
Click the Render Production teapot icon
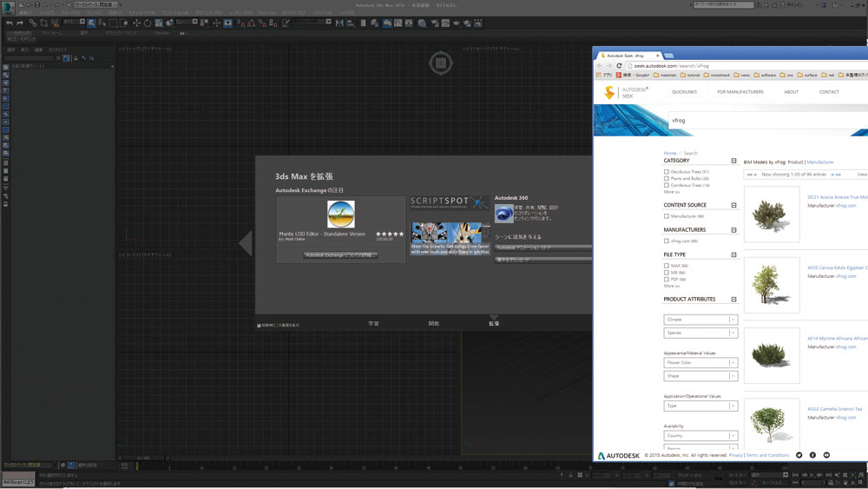tap(457, 23)
